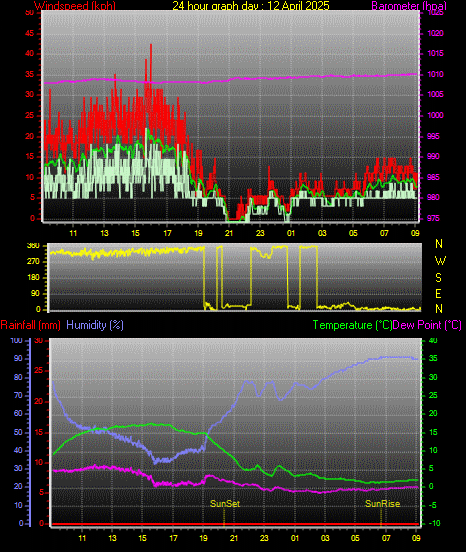Click the 'W' compass direction label
466x552 pixels.
point(440,261)
